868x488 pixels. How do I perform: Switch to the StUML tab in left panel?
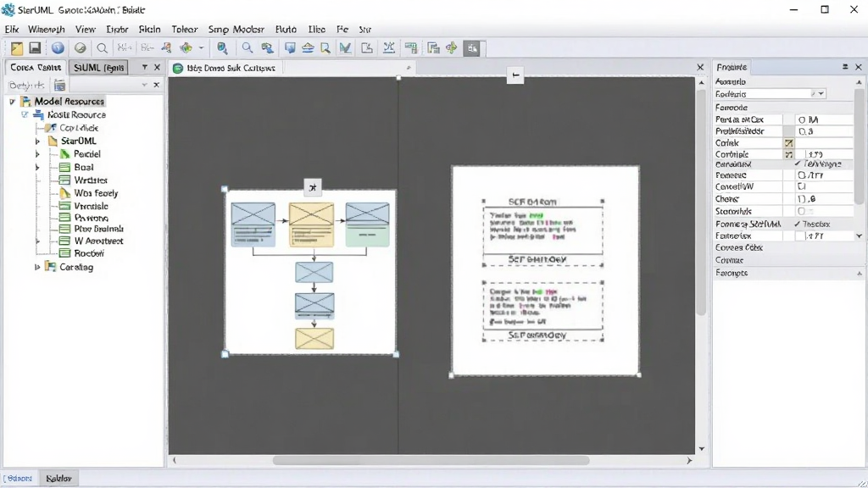tap(98, 68)
